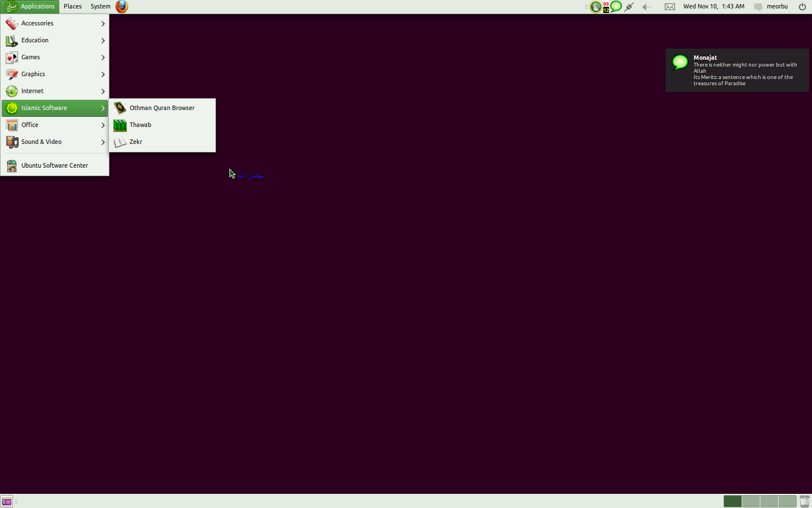This screenshot has width=812, height=508.
Task: Click the show desktop button
Action: [x=6, y=501]
